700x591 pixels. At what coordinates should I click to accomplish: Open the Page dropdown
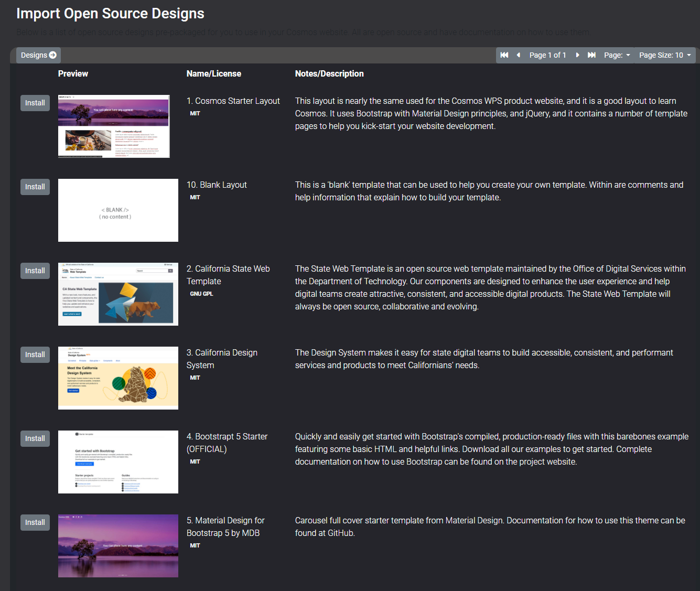617,55
